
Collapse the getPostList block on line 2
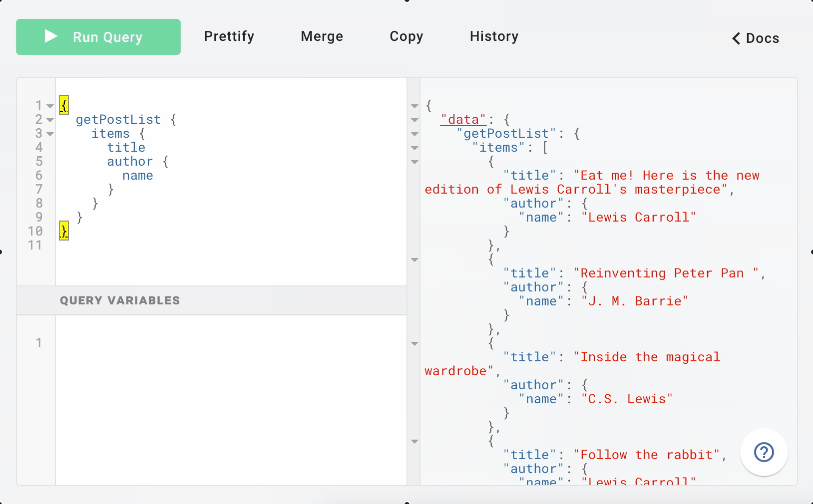[49, 120]
